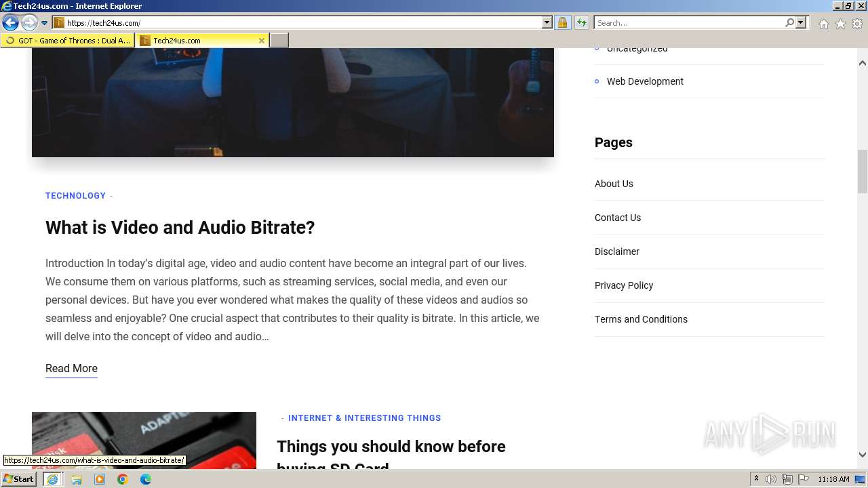Open Terms and Conditions page
The width and height of the screenshot is (868, 488).
point(641,319)
